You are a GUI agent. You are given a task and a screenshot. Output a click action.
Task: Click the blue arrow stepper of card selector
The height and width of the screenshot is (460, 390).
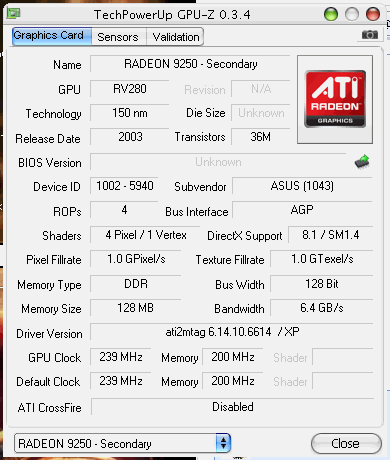click(x=223, y=443)
